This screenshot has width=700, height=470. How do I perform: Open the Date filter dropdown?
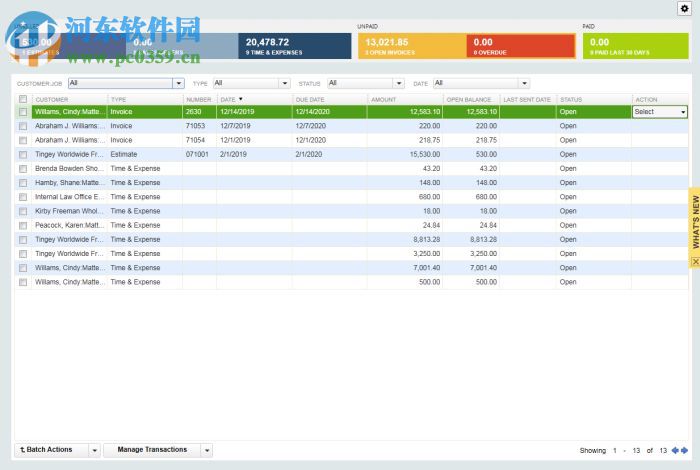(x=524, y=83)
